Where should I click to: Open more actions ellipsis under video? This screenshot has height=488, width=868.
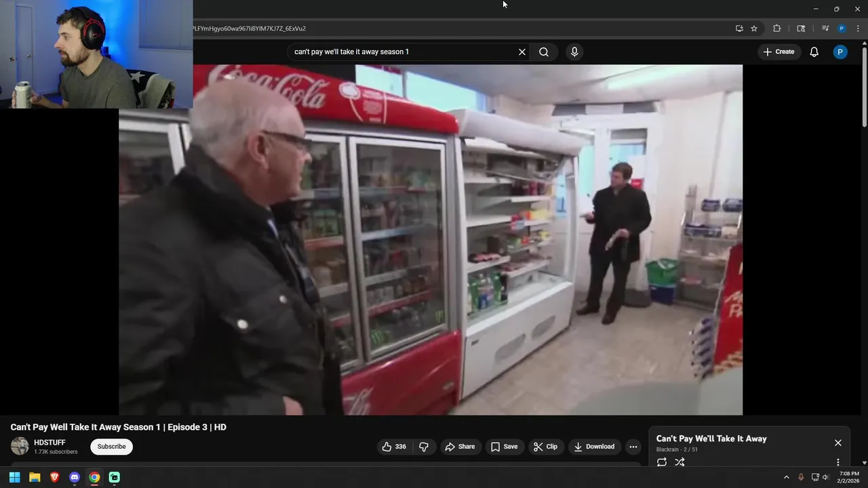coord(633,447)
